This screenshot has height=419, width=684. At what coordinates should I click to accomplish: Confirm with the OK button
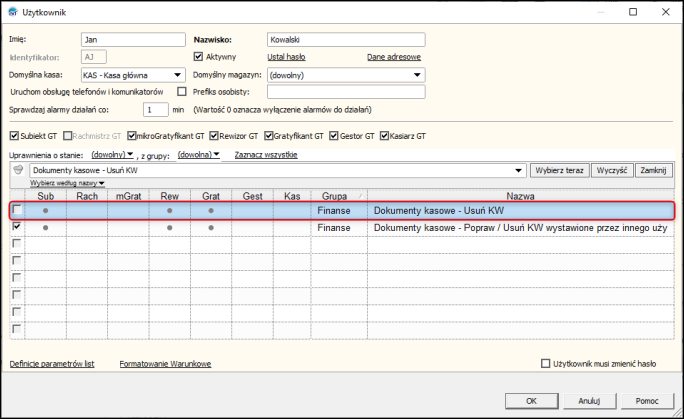coord(531,401)
